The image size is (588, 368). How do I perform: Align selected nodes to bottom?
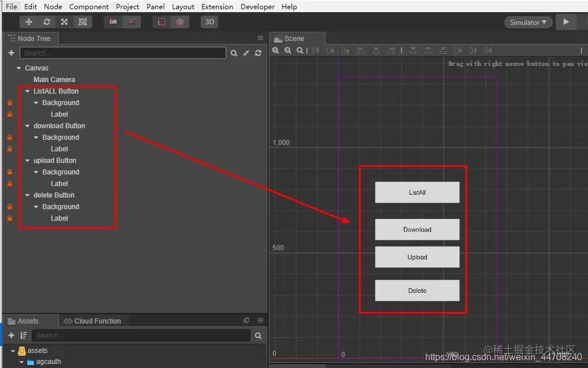(x=346, y=50)
